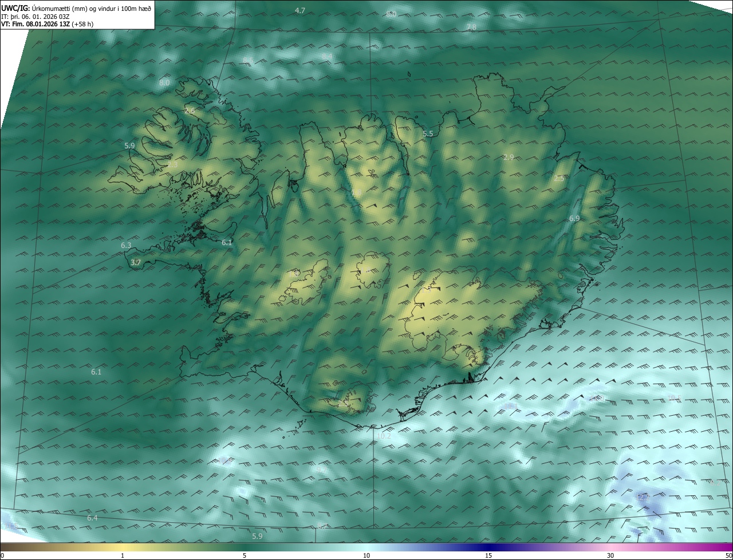
Task: Click the 1 tick label on the color scale
Action: click(123, 555)
